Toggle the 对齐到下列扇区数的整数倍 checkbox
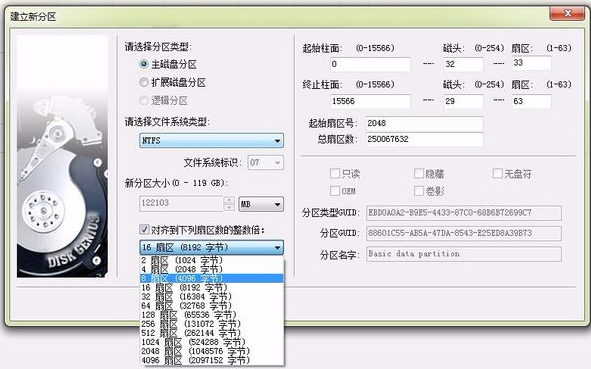591x369 pixels. [144, 229]
